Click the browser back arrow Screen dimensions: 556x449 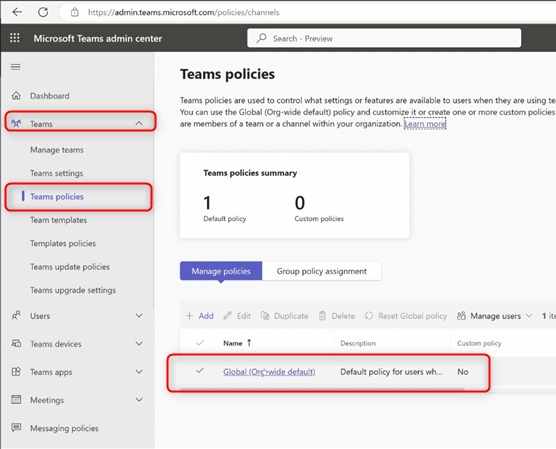pos(17,12)
